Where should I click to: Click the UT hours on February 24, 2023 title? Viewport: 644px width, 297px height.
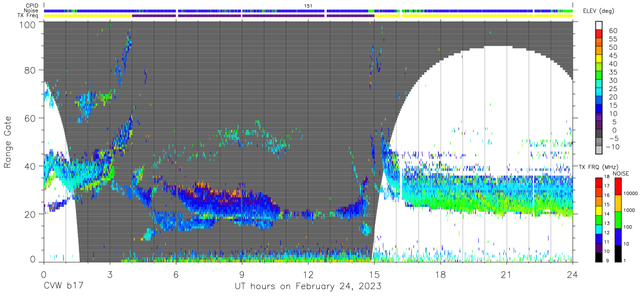308,287
